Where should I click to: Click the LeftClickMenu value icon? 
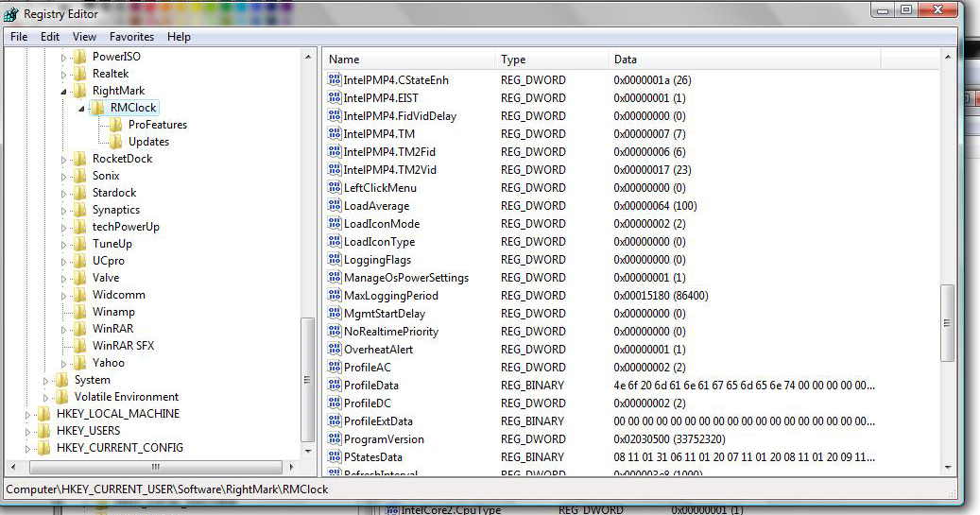[x=335, y=187]
